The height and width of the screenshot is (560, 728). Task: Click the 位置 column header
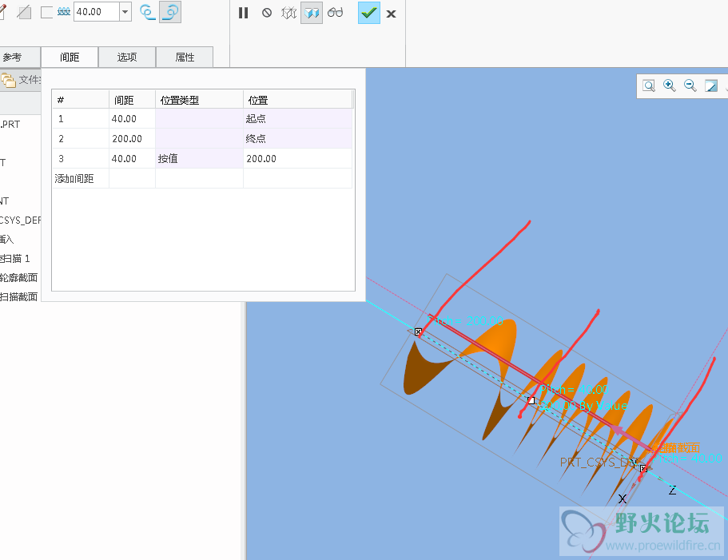(297, 100)
